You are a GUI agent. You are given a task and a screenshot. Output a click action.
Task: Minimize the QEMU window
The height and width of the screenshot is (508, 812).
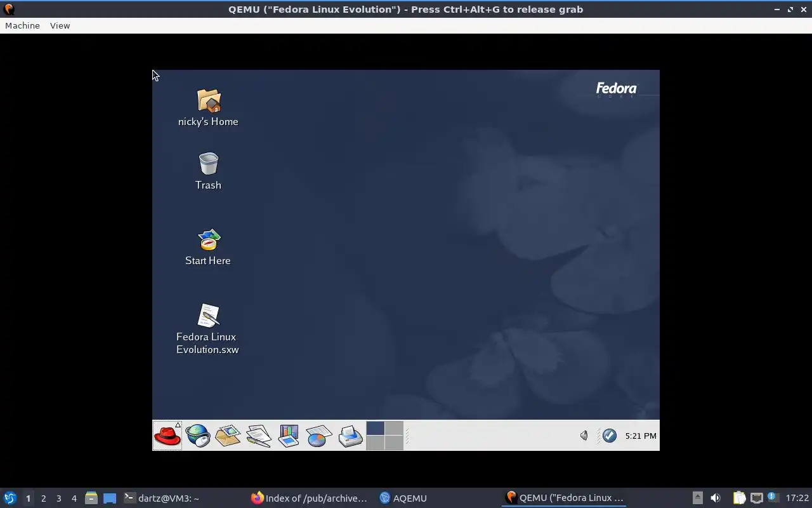coord(777,9)
